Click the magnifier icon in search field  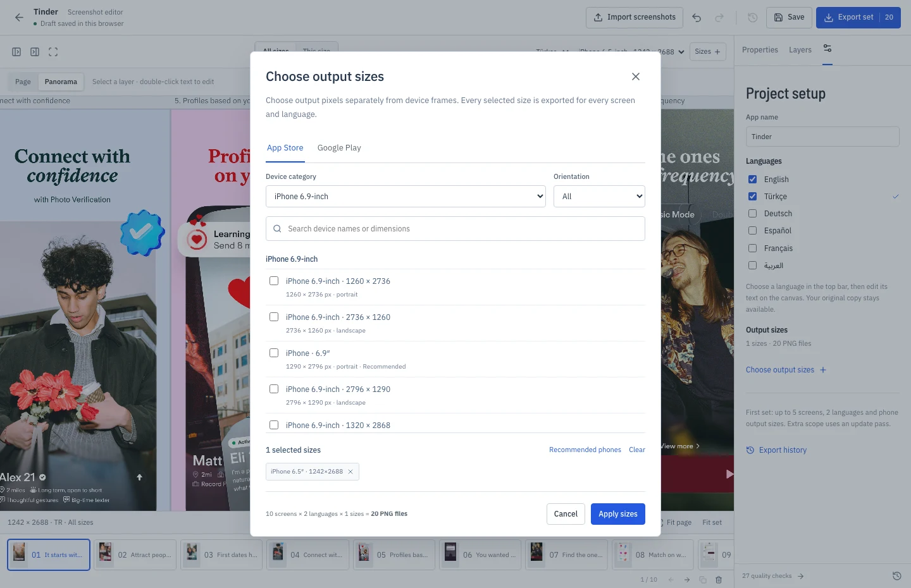[277, 229]
